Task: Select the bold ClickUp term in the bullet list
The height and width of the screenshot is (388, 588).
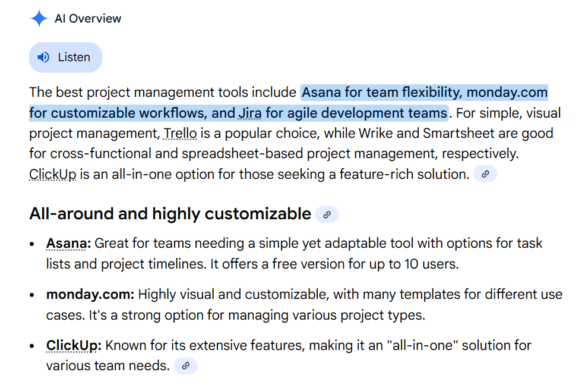Action: (x=74, y=345)
